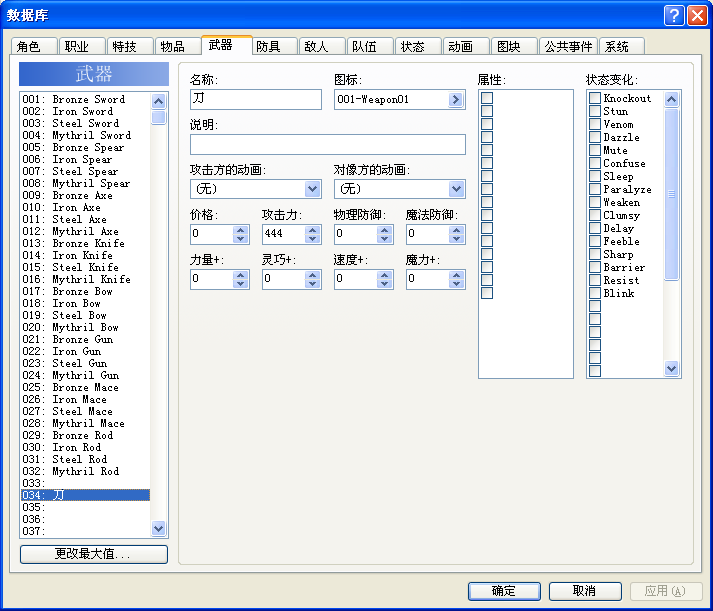
Task: Open the 特技 tab
Action: (130, 46)
